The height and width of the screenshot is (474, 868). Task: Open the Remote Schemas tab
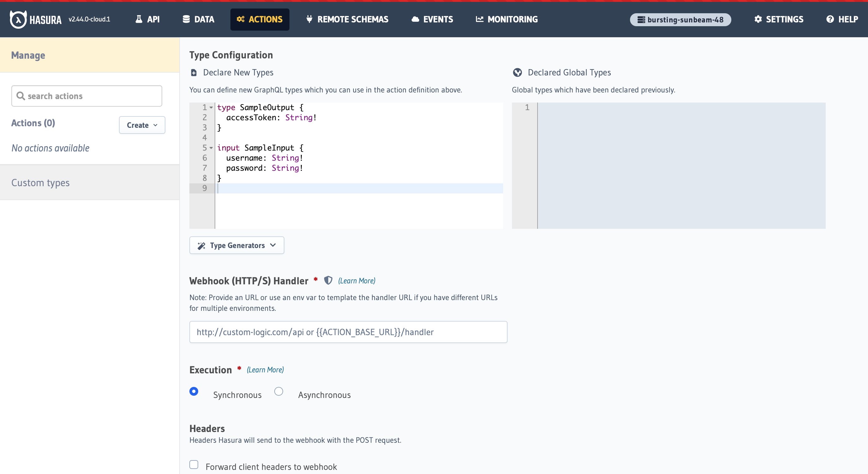pyautogui.click(x=347, y=20)
